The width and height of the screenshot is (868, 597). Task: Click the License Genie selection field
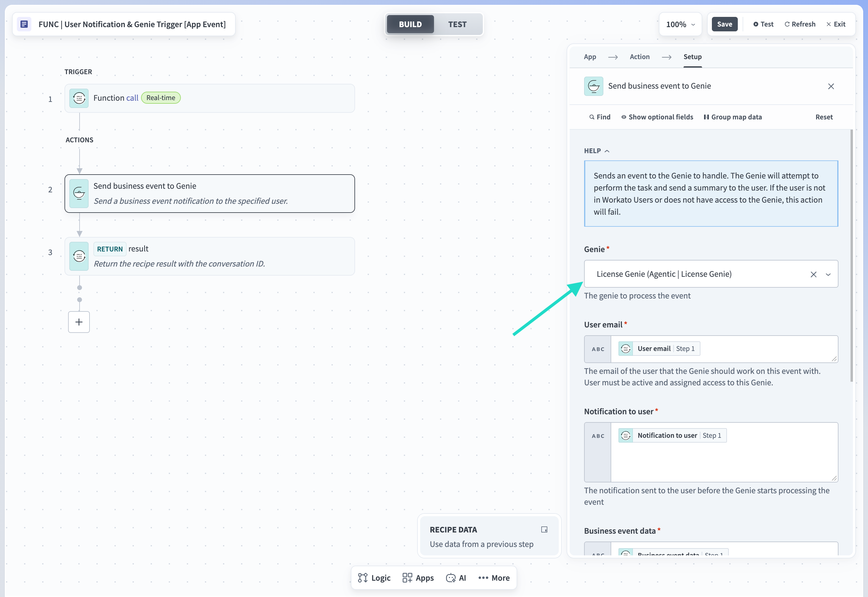(x=711, y=274)
